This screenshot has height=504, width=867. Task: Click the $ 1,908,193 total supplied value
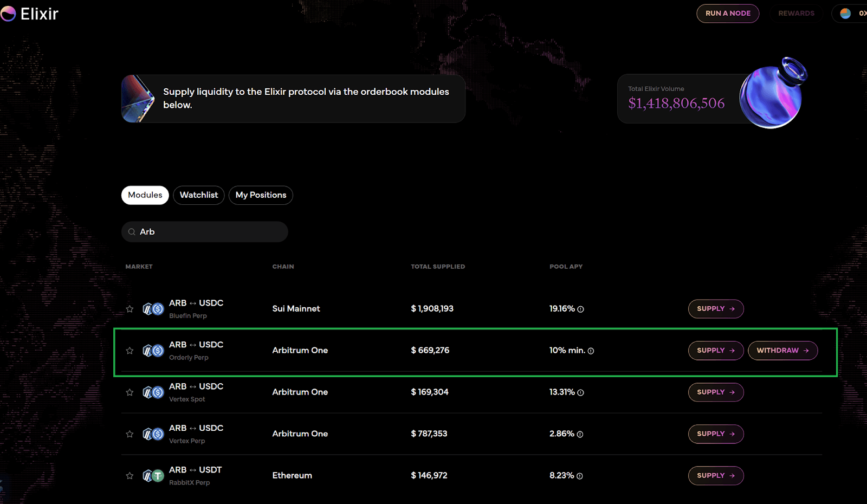(x=432, y=309)
